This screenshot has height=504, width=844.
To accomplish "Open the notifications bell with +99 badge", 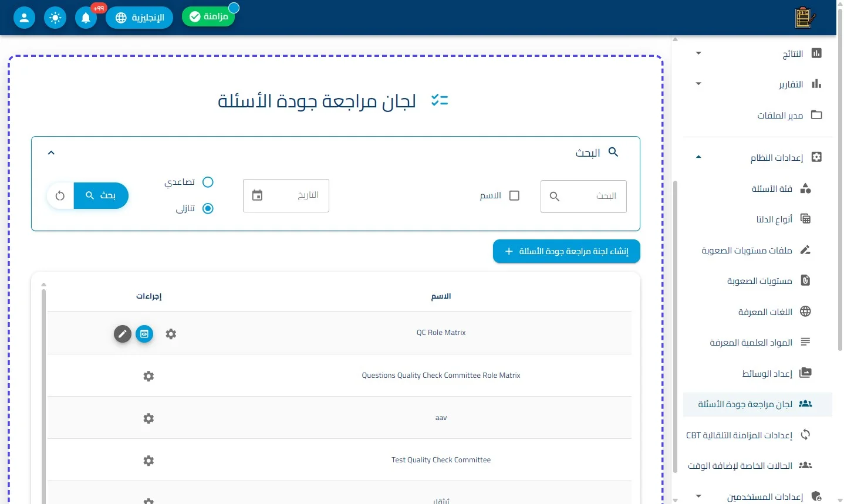I will click(x=86, y=18).
